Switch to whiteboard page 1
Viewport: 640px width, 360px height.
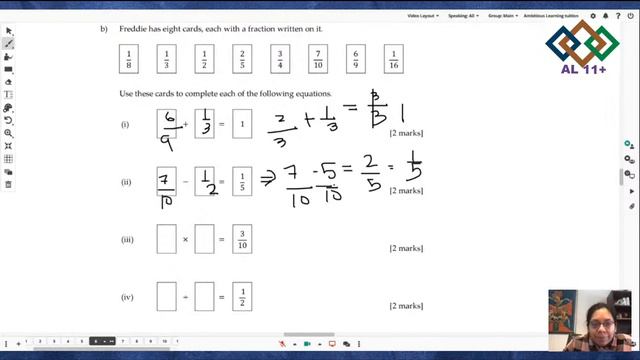click(26, 341)
